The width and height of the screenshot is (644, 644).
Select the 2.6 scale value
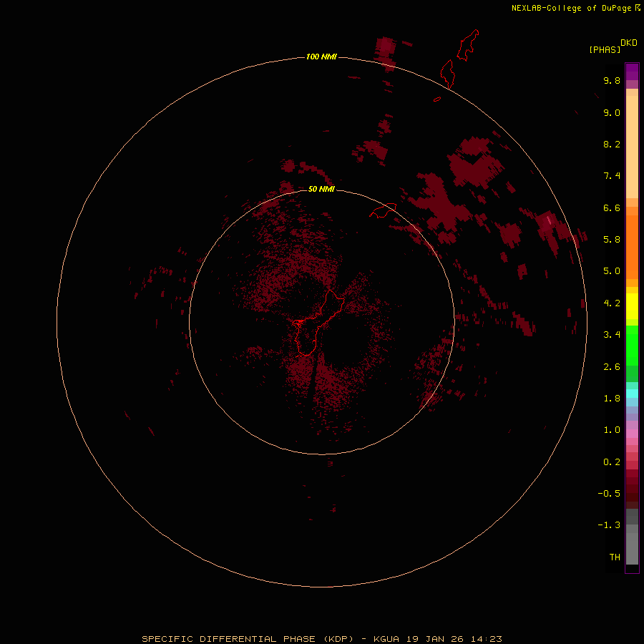pos(612,367)
